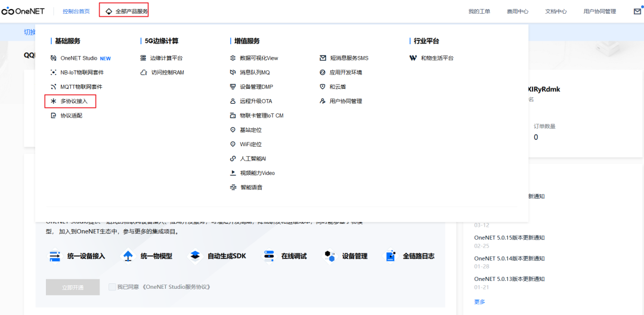The width and height of the screenshot is (644, 315).
Task: Click the 物联卡管理IoT CM icon
Action: pos(233,116)
